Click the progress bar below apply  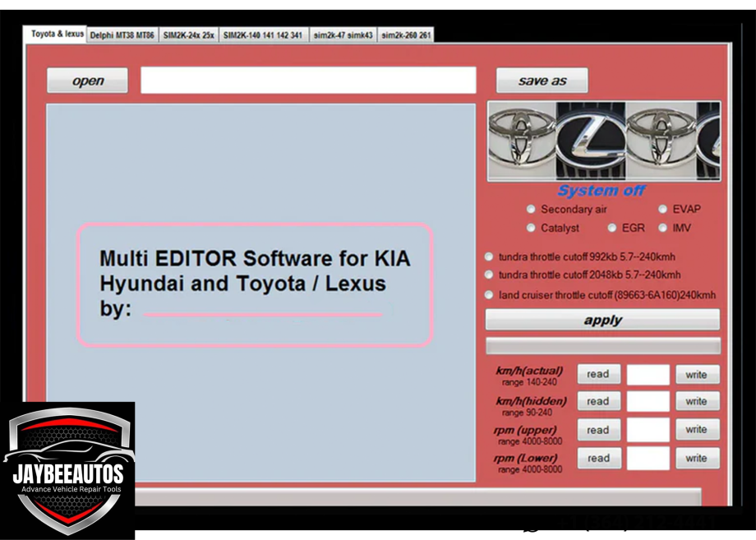coord(603,346)
